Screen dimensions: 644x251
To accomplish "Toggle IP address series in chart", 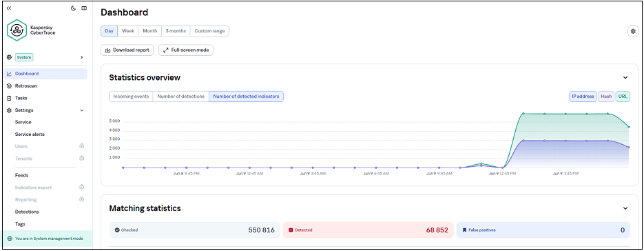I will [x=583, y=97].
